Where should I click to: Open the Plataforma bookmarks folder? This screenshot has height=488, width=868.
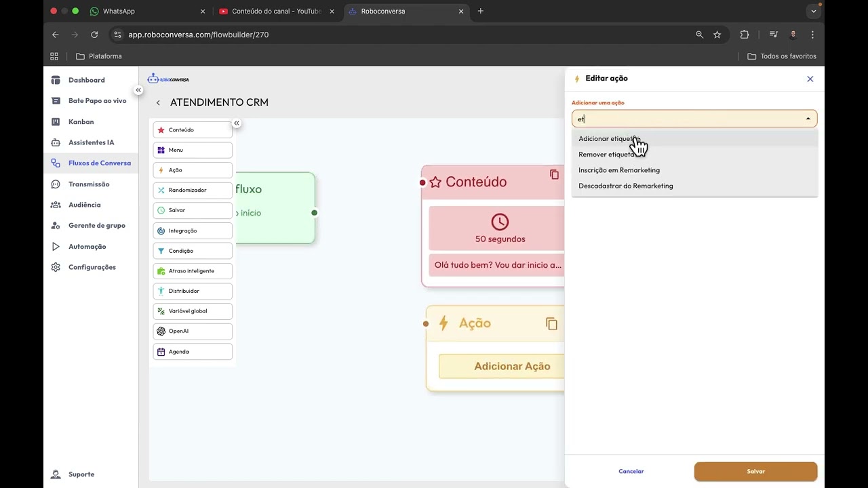(99, 56)
